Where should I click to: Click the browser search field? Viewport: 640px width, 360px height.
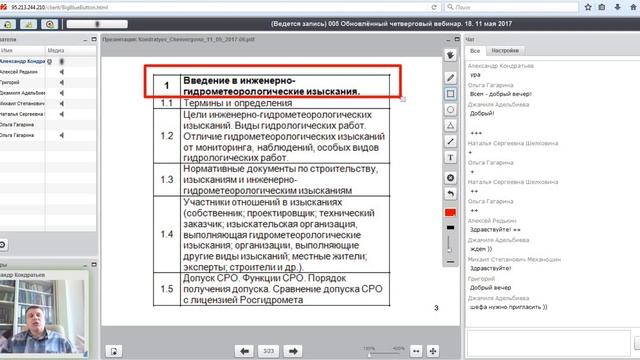[511, 7]
